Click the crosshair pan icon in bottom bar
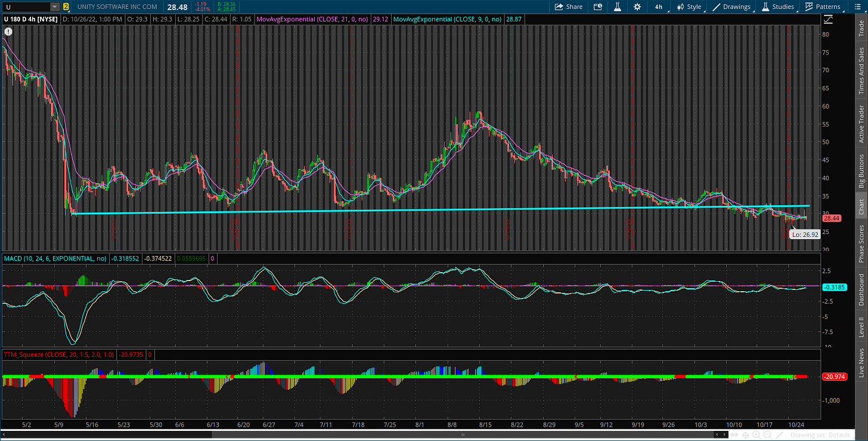868x441 pixels. 745,434
